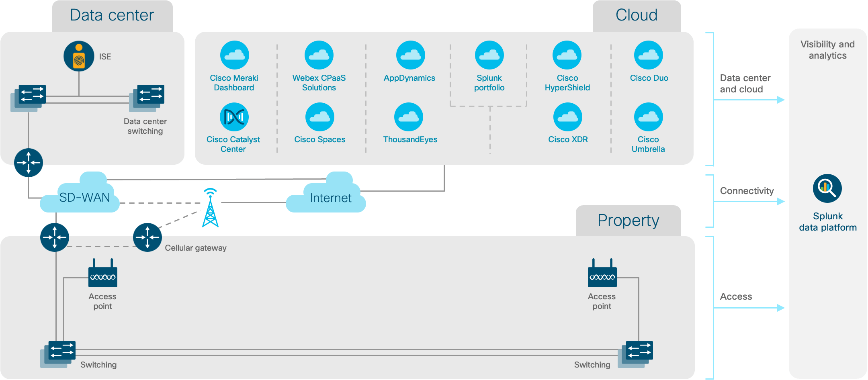Image resolution: width=868 pixels, height=380 pixels.
Task: Select the left data center switch icon
Action: point(28,98)
